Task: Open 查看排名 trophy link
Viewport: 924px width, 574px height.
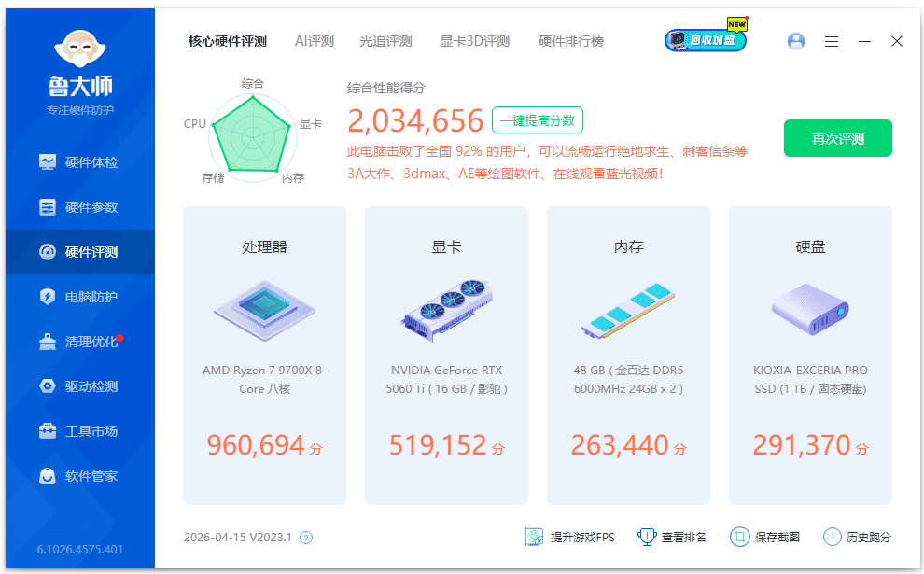Action: click(672, 537)
